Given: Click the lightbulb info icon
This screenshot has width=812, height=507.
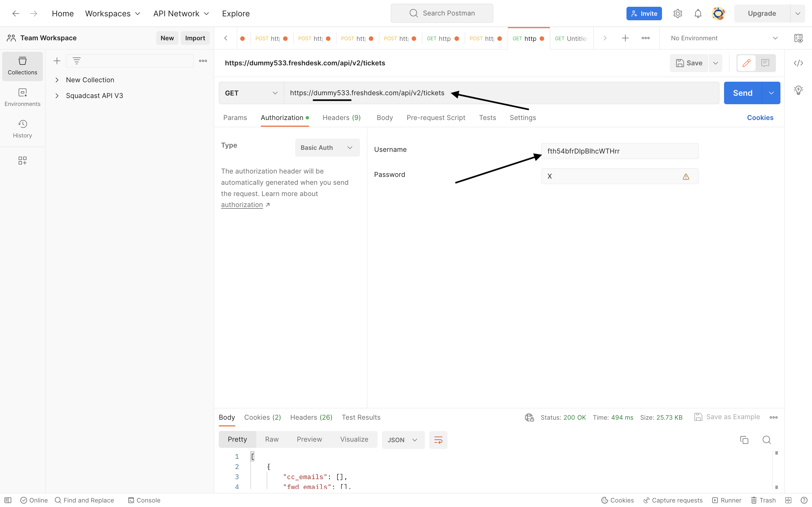Looking at the screenshot, I should pos(798,90).
